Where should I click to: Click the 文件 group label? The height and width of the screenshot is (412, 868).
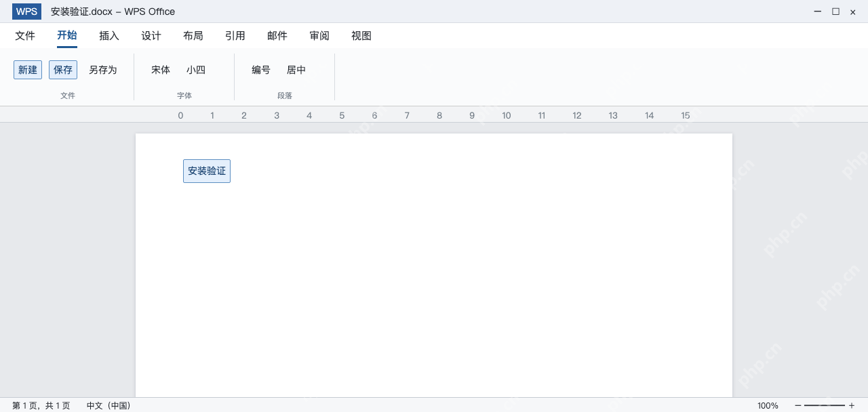coord(68,96)
